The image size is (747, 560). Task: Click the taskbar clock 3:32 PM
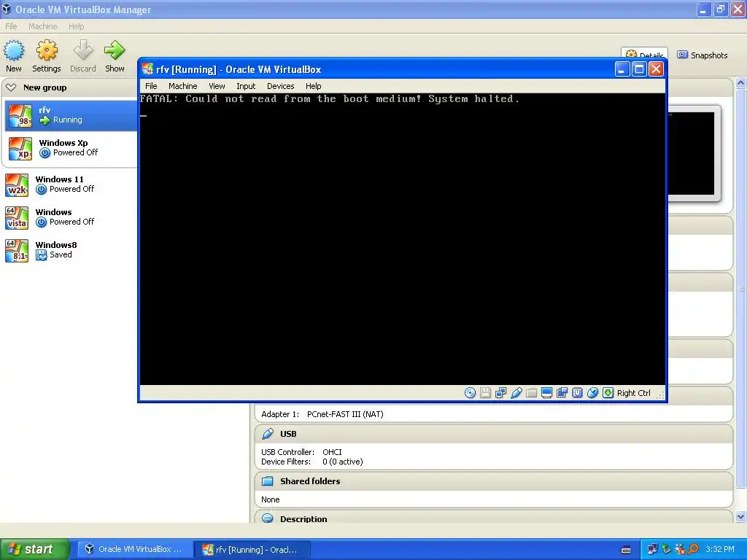(x=720, y=549)
